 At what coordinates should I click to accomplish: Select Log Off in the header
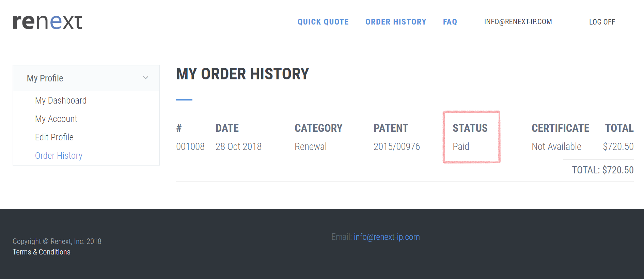[x=602, y=22]
